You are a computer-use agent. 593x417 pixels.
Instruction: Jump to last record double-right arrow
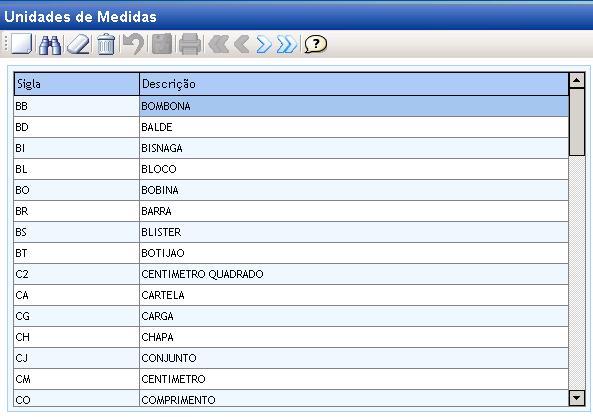[287, 44]
